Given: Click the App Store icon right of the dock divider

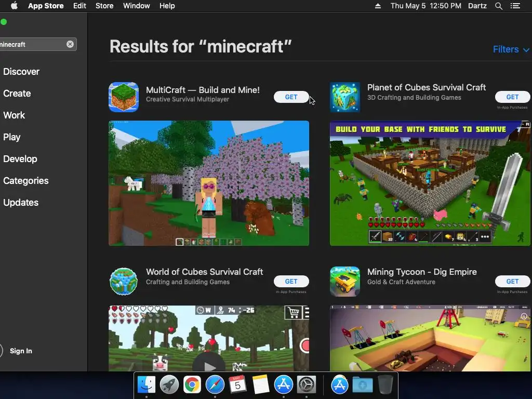Looking at the screenshot, I should (x=340, y=385).
